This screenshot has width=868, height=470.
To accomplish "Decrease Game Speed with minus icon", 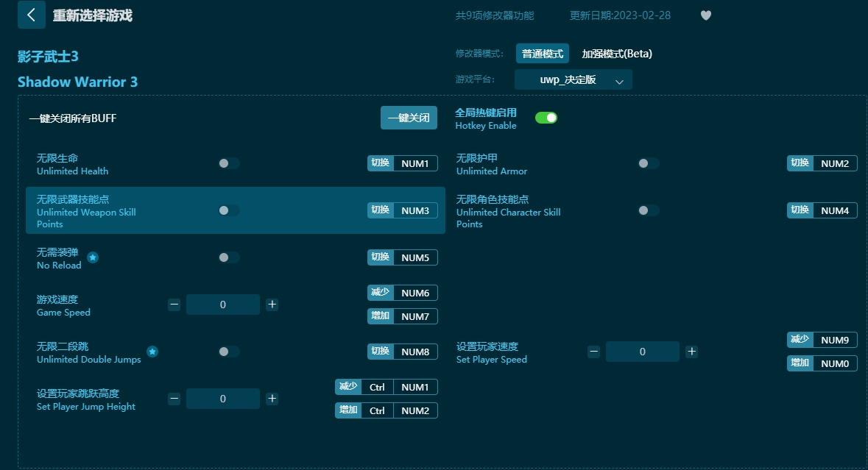I will click(174, 305).
